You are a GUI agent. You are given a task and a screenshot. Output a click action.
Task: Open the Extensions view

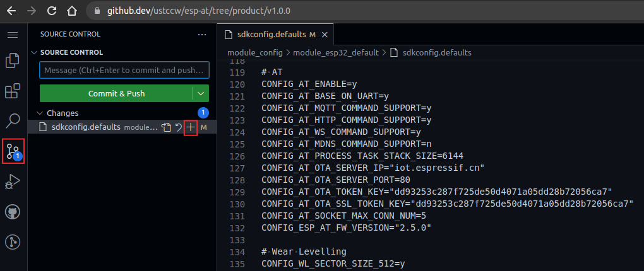pyautogui.click(x=13, y=92)
